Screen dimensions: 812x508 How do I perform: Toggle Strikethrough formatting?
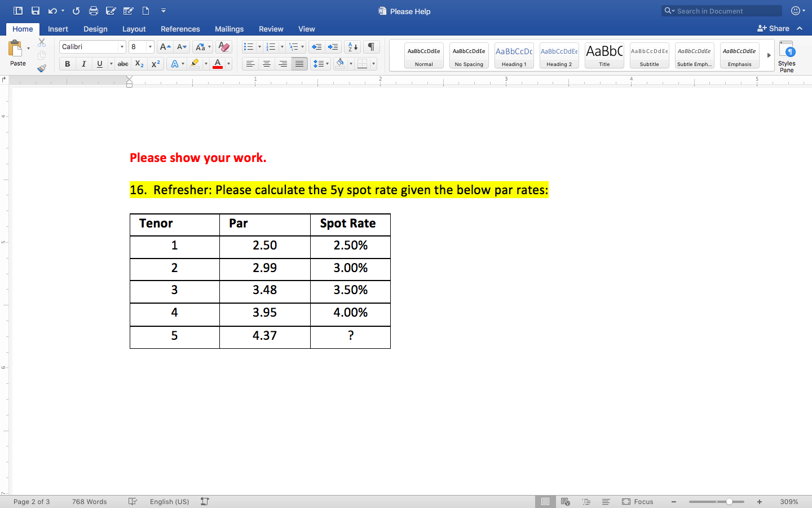coord(123,64)
